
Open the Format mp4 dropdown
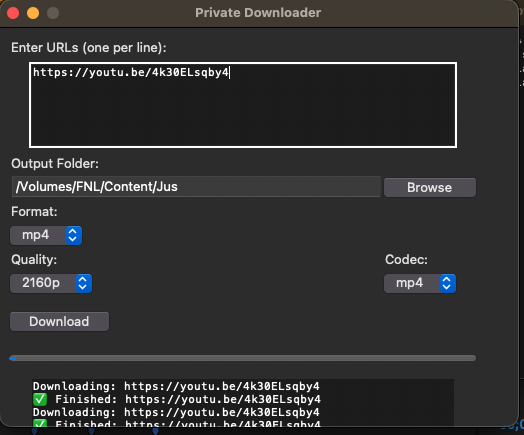click(x=46, y=235)
